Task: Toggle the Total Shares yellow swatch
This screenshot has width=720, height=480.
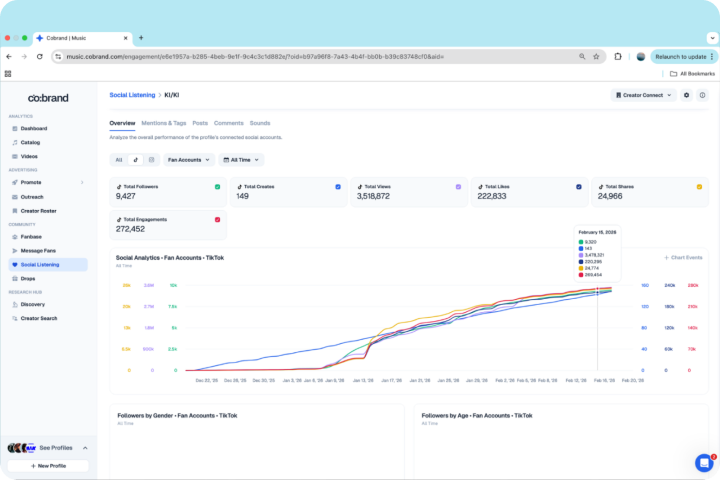Action: tap(699, 187)
